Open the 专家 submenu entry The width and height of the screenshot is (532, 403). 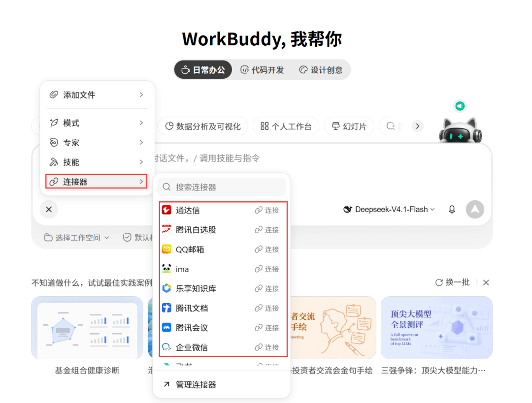pos(97,142)
